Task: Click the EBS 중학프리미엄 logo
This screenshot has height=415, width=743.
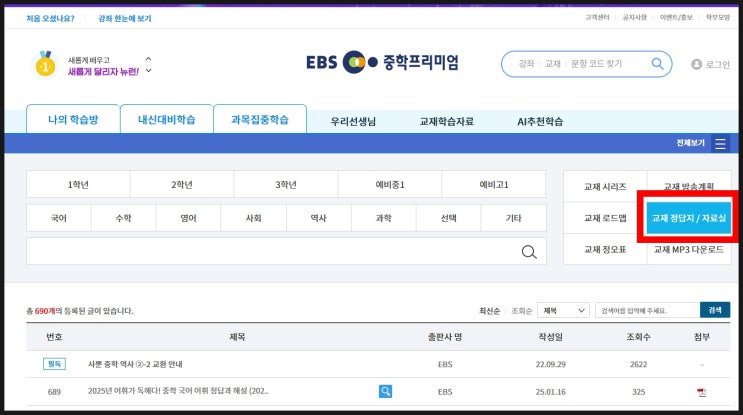Action: click(382, 62)
